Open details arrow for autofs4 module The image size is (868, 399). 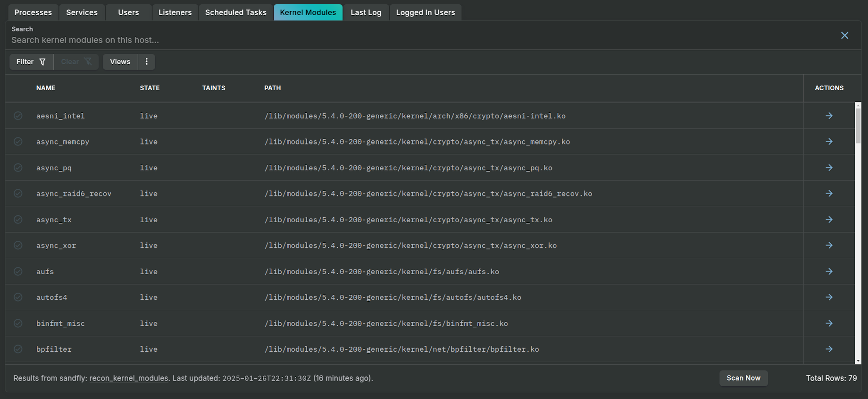coord(829,297)
